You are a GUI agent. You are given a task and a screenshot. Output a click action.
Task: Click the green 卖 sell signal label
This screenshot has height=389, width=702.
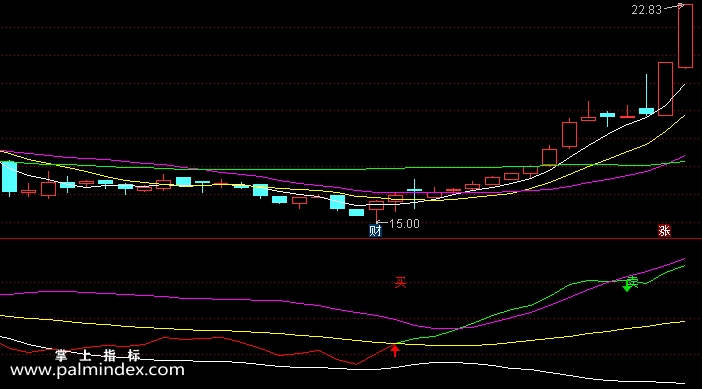click(632, 282)
